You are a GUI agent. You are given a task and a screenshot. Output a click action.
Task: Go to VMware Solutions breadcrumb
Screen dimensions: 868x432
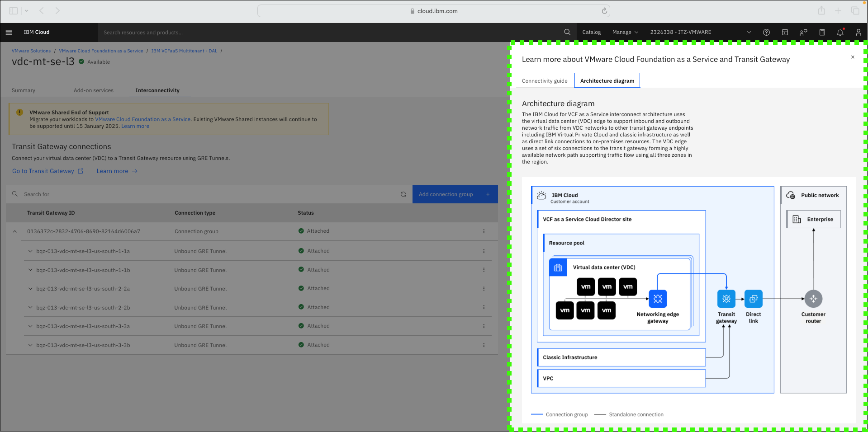click(x=31, y=51)
